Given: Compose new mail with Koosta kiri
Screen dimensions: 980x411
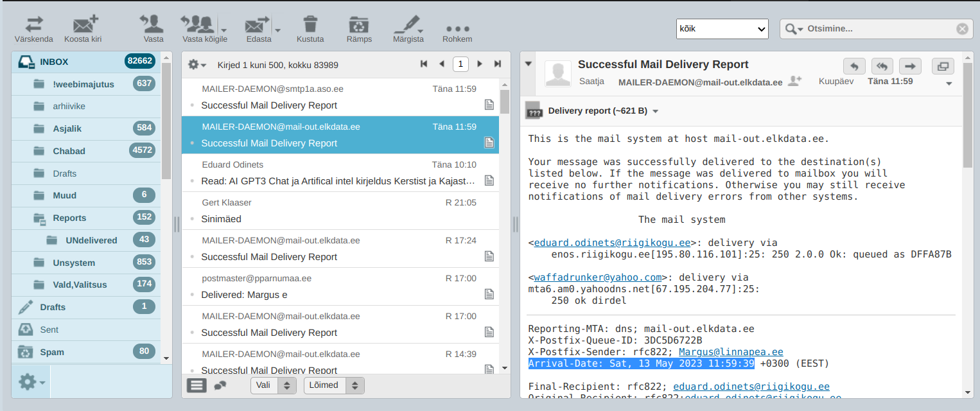Looking at the screenshot, I should [83, 29].
